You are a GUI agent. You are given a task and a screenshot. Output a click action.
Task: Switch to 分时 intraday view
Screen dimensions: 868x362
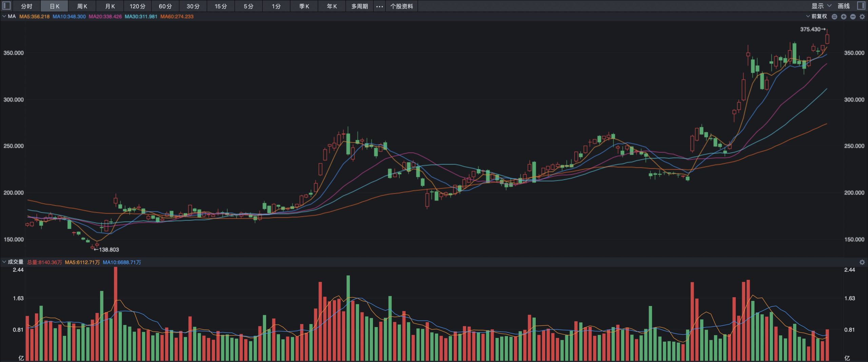tap(26, 6)
